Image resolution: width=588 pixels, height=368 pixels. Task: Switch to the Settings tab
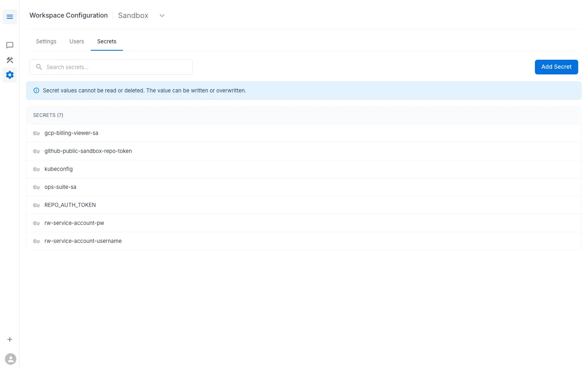[46, 41]
